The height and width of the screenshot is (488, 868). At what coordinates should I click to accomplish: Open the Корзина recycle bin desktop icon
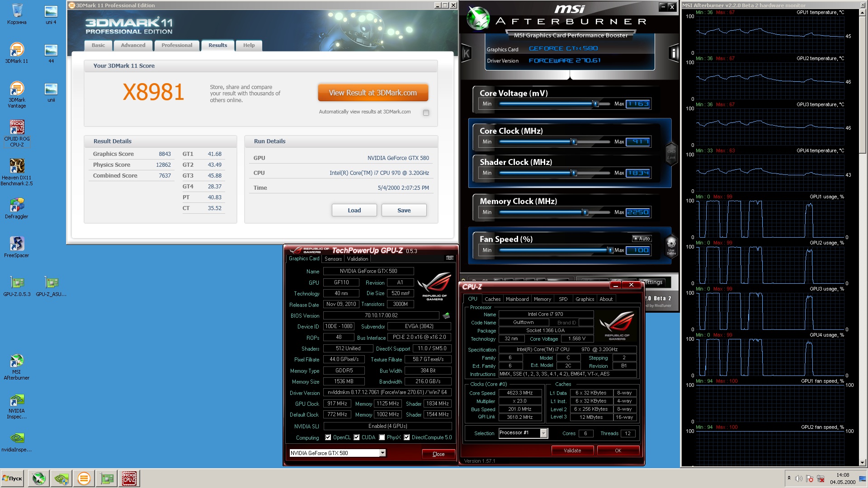17,14
